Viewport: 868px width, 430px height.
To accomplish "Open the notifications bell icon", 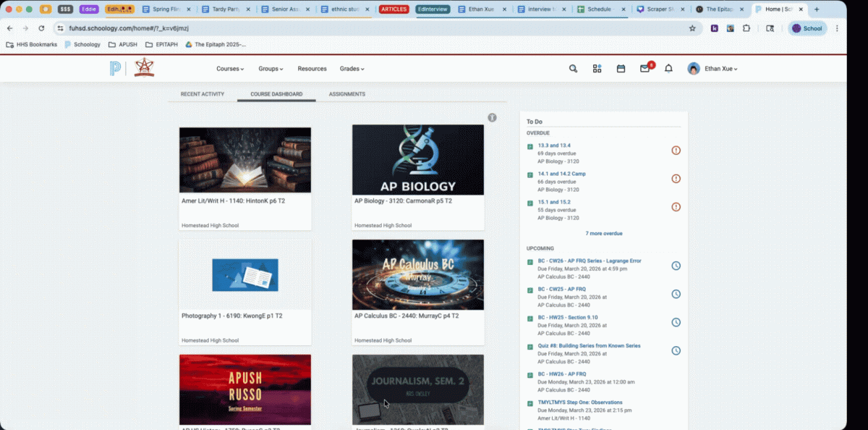I will 669,69.
